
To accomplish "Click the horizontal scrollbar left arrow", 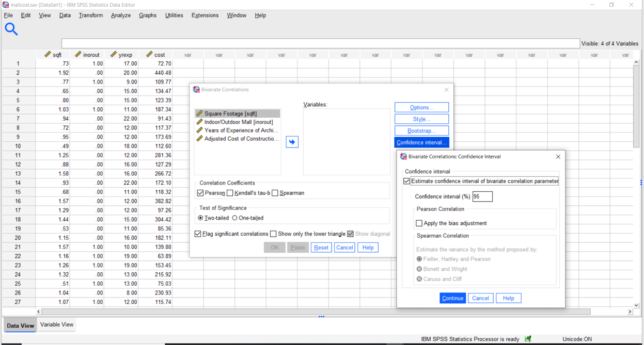I will click(x=38, y=311).
